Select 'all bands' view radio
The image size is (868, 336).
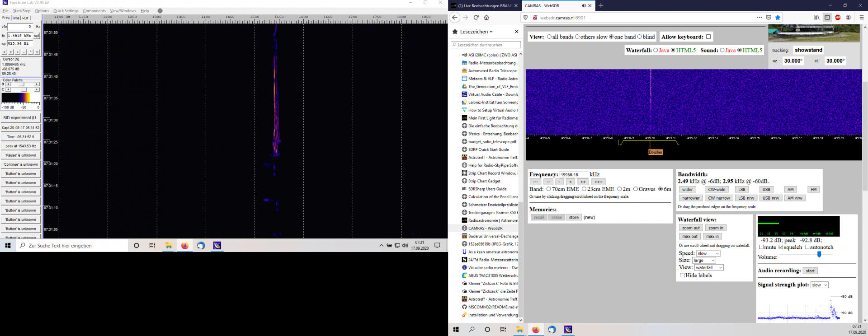[549, 37]
